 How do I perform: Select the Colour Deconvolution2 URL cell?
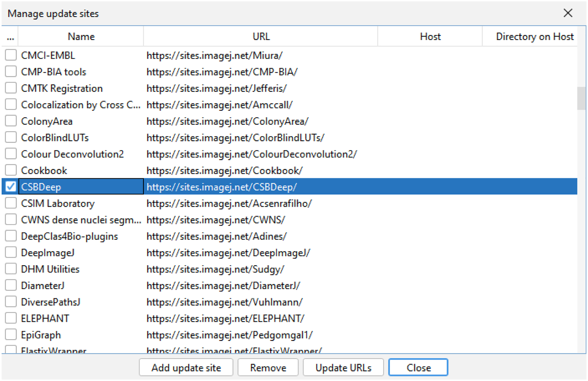(x=251, y=154)
